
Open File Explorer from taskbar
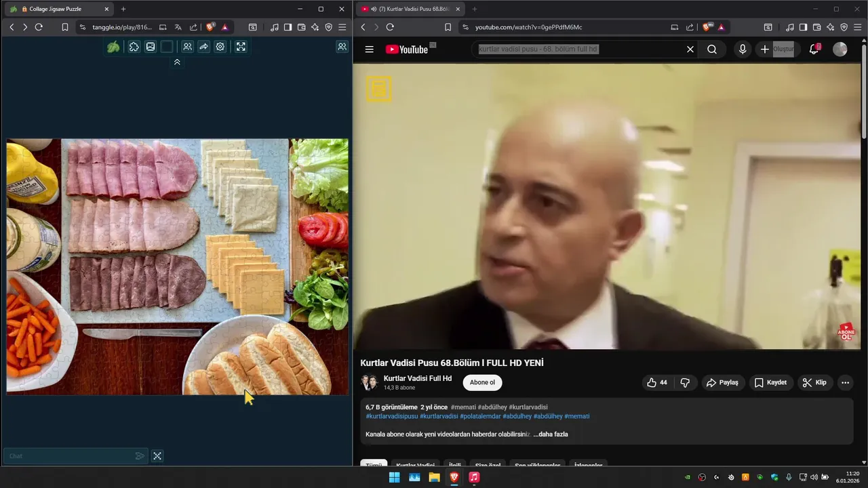point(434,477)
